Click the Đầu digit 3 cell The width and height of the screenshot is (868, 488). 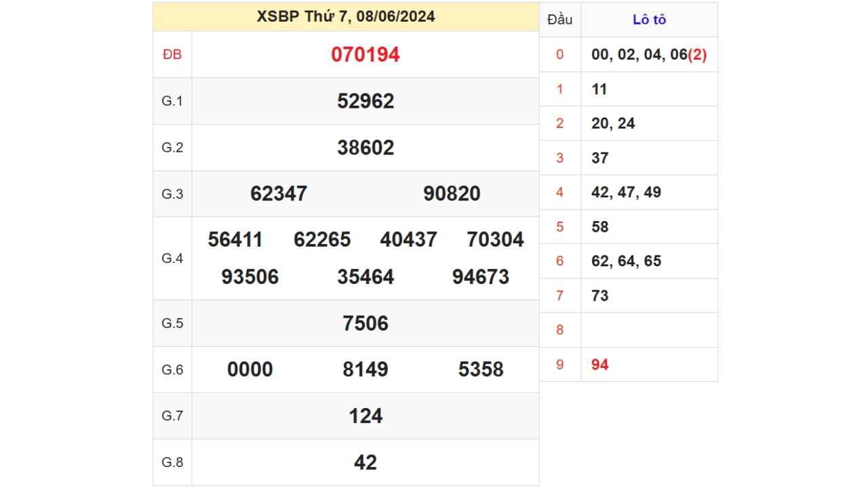pyautogui.click(x=560, y=158)
